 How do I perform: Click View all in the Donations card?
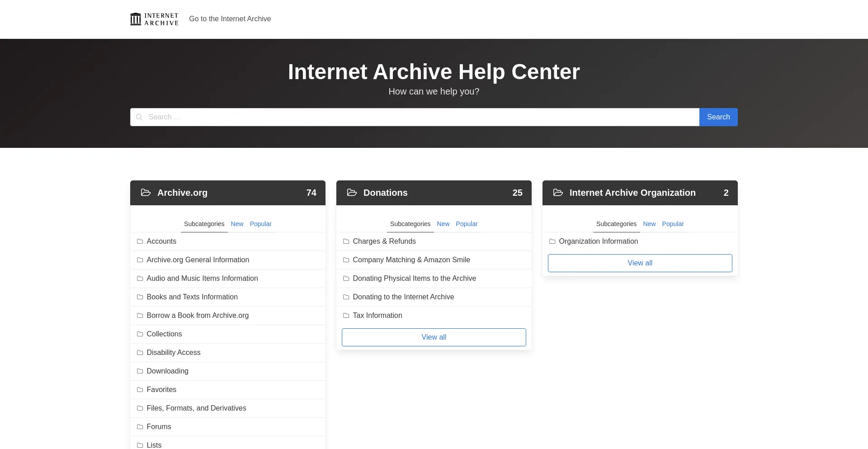tap(434, 337)
